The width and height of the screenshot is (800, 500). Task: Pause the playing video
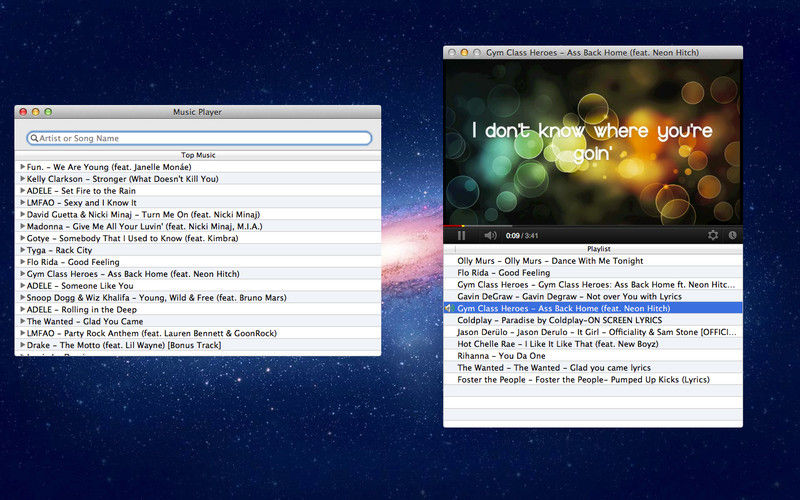click(x=461, y=235)
